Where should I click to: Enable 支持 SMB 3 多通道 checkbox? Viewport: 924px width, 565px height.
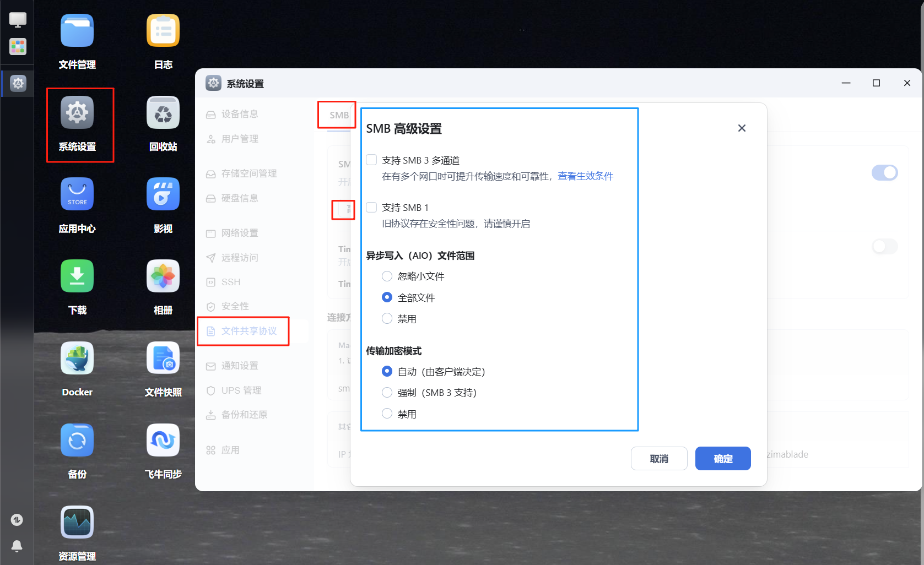[372, 160]
